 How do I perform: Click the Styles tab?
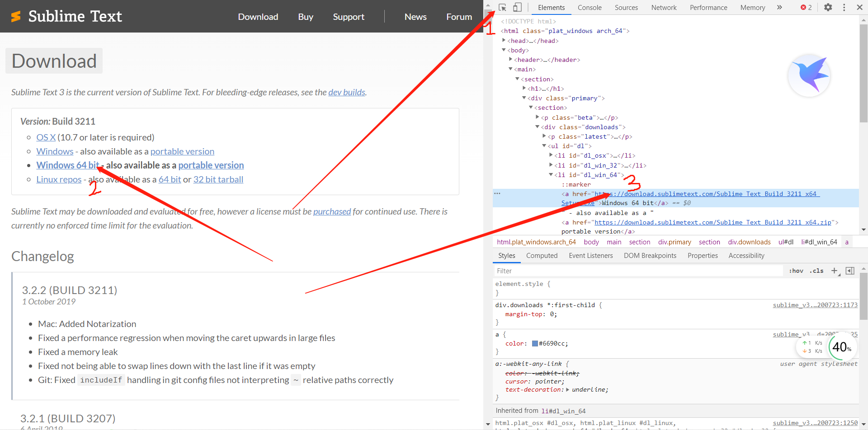(x=506, y=256)
